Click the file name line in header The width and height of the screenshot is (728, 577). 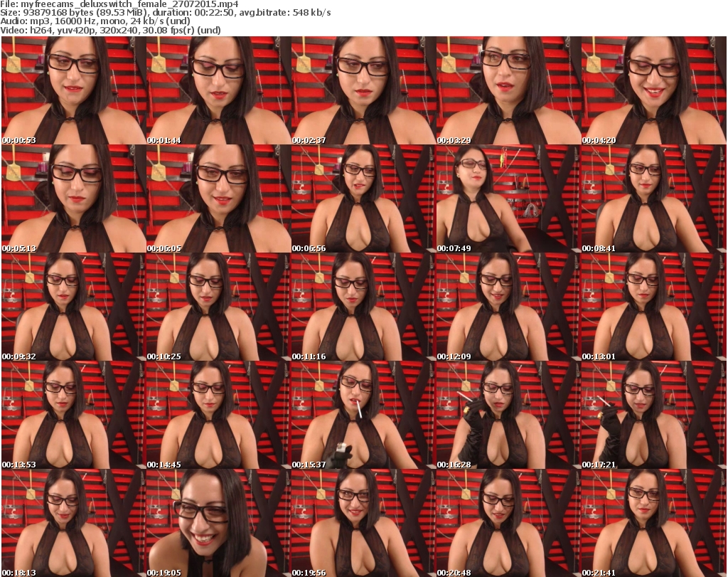[119, 4]
